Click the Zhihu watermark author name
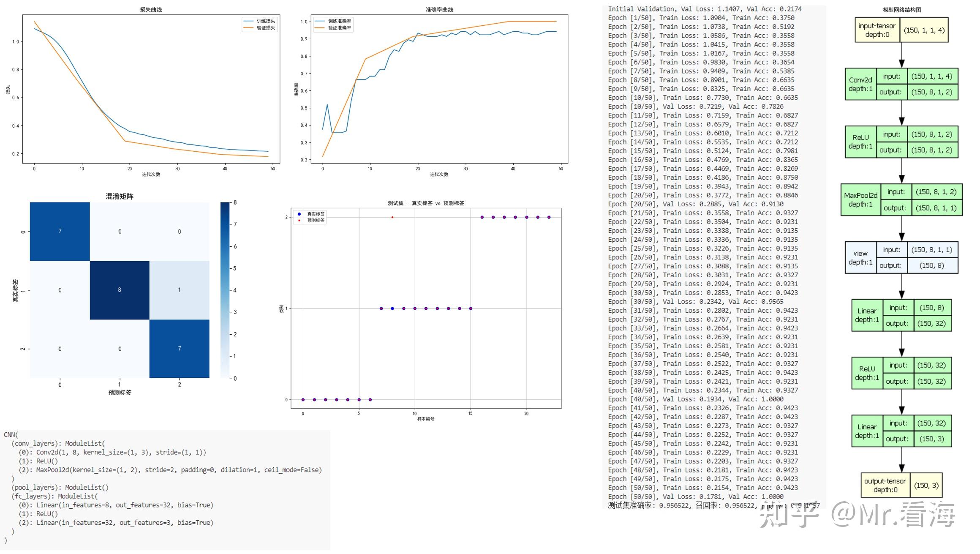The image size is (980, 554). (893, 514)
